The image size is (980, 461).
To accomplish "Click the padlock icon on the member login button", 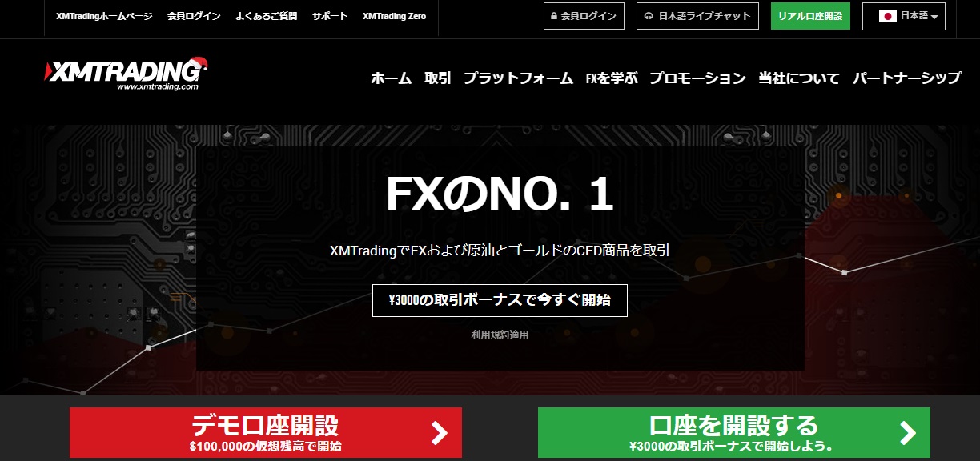I will (x=554, y=16).
